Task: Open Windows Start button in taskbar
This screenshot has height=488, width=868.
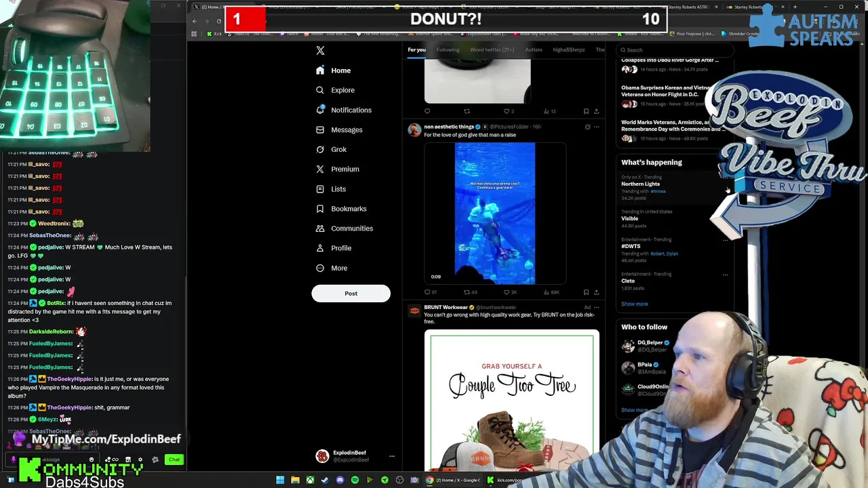Action: click(x=280, y=481)
